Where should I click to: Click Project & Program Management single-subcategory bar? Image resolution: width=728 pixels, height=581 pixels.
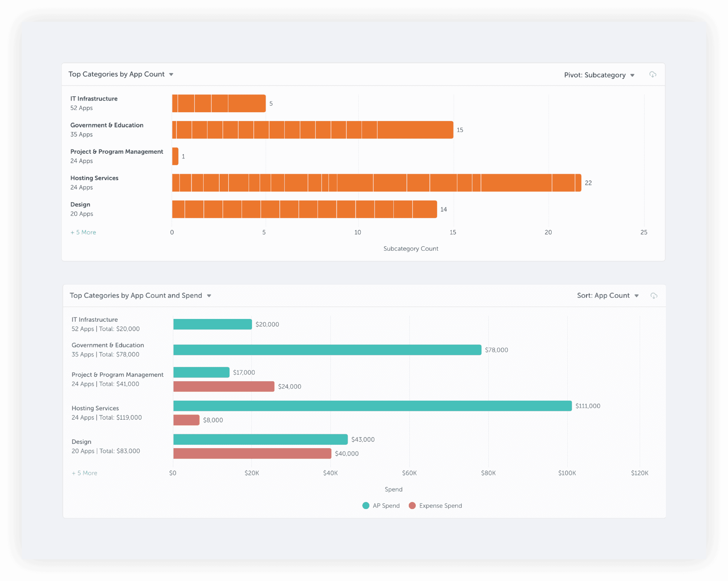(x=175, y=156)
